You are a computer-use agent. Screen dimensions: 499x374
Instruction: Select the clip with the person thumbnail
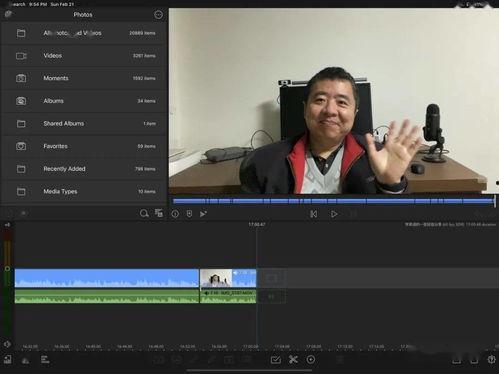click(228, 278)
